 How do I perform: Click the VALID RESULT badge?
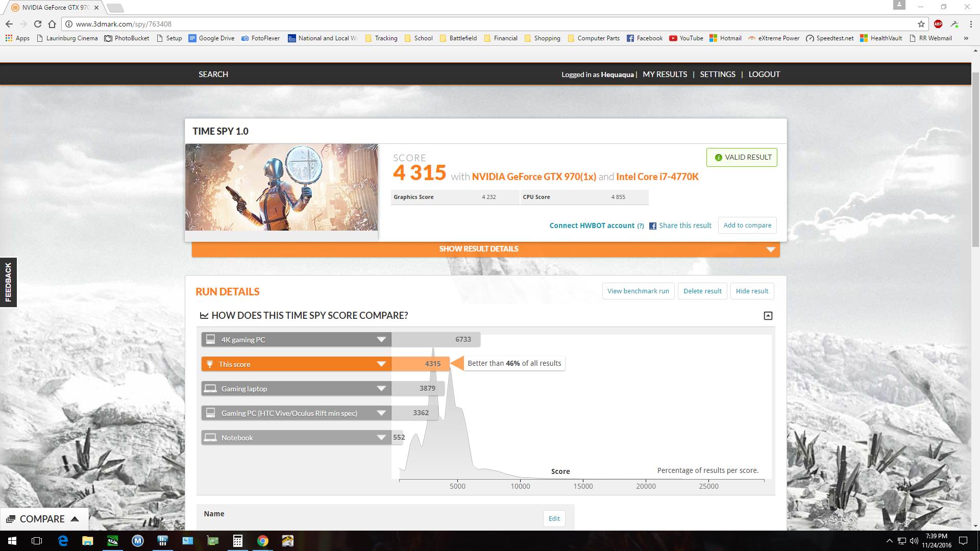[x=742, y=158]
